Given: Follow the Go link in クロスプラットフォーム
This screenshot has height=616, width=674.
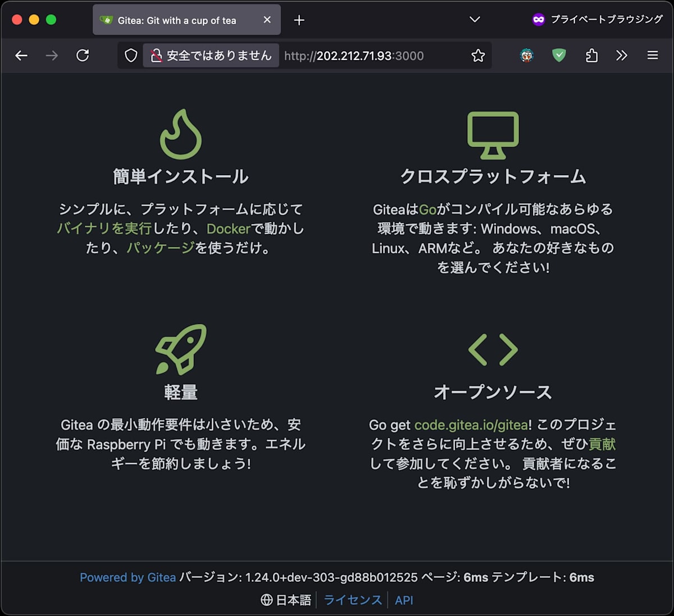Looking at the screenshot, I should pos(427,209).
